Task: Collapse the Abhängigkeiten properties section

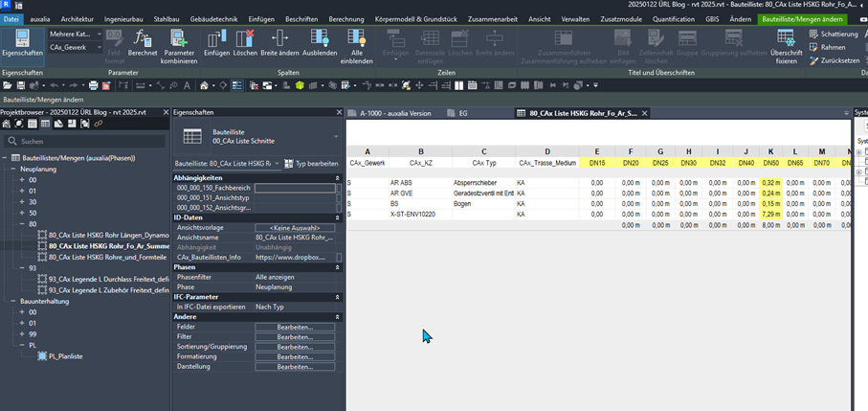Action: (x=337, y=178)
